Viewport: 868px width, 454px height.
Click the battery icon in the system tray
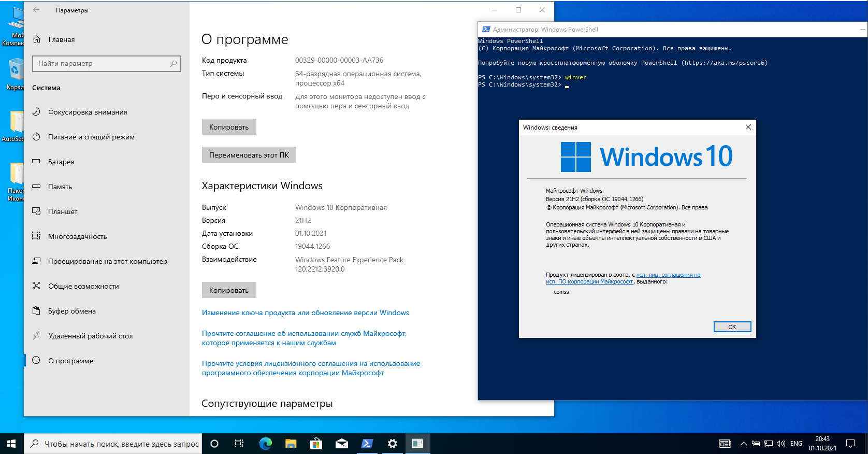(756, 444)
